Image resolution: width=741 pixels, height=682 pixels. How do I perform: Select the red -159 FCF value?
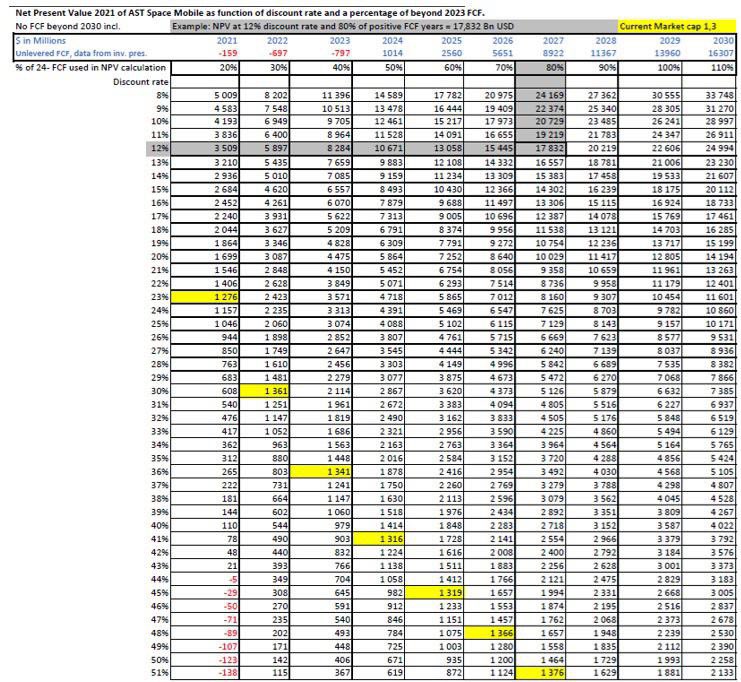[228, 53]
